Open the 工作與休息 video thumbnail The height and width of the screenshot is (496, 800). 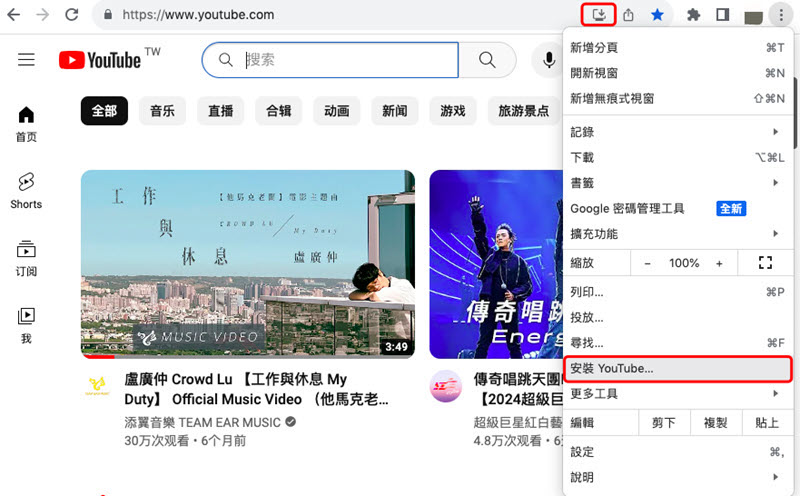tap(247, 264)
